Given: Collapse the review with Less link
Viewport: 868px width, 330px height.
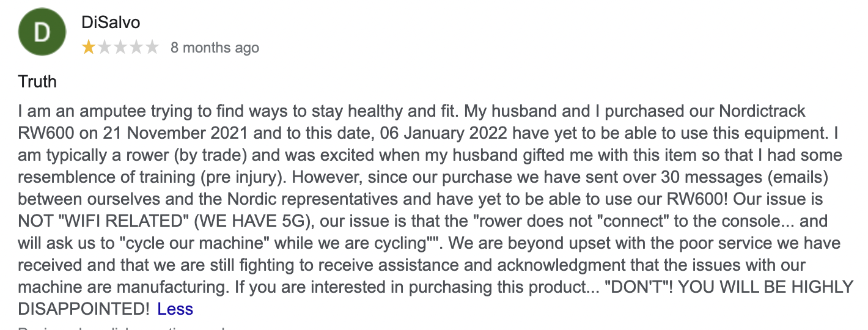Looking at the screenshot, I should [x=175, y=309].
